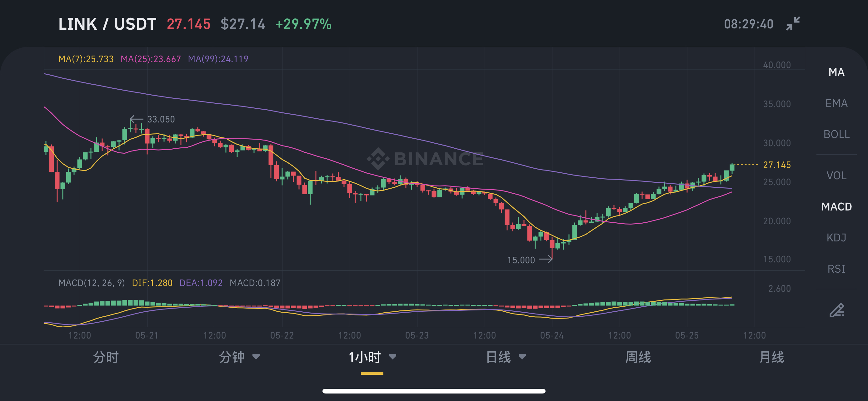Click the 15.000 low price marker

coord(521,260)
